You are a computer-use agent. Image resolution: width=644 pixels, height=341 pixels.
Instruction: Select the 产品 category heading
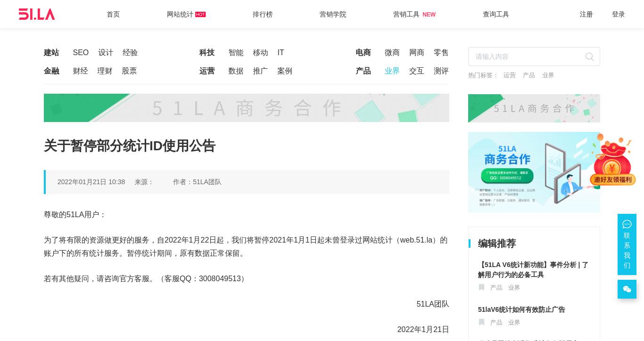pos(363,71)
